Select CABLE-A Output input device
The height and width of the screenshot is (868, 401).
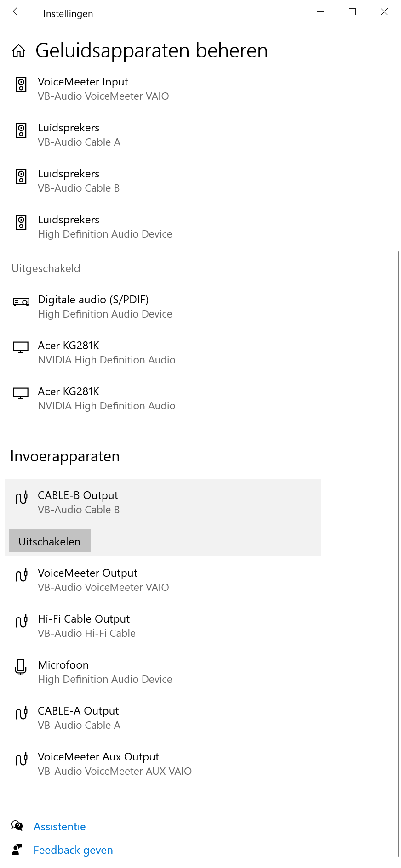coord(79,718)
